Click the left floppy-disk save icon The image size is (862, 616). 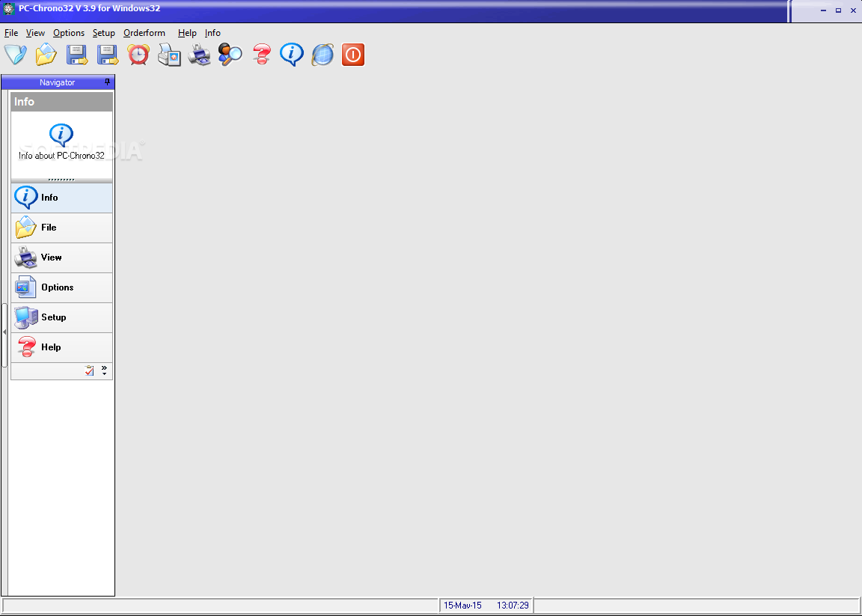[x=77, y=55]
